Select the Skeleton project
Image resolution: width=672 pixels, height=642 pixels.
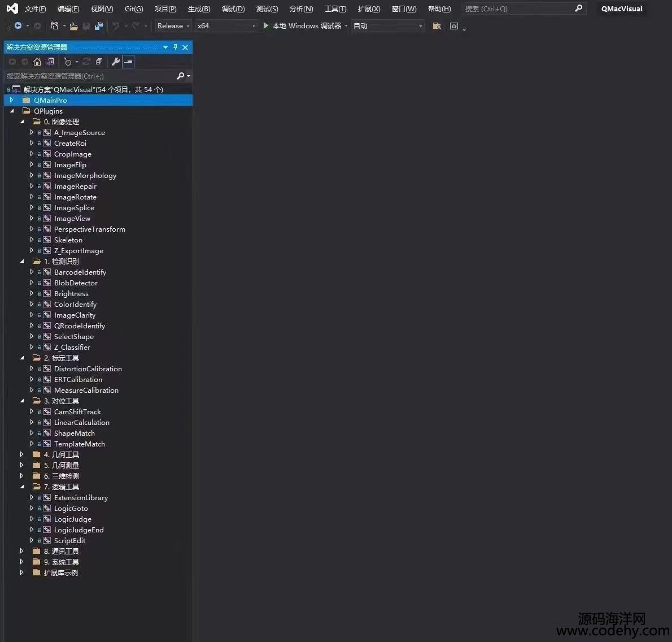click(68, 240)
